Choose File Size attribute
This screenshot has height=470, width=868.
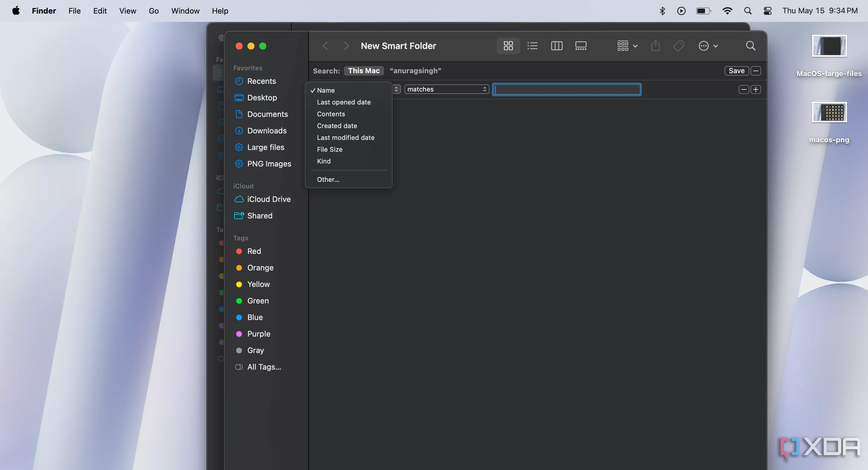[348, 149]
